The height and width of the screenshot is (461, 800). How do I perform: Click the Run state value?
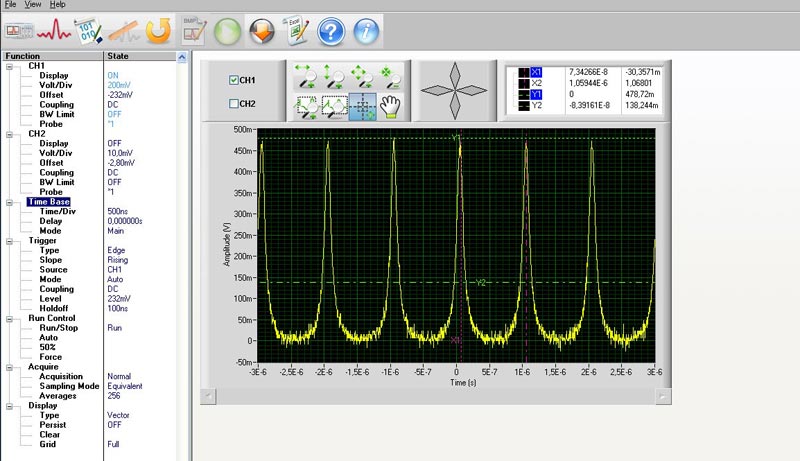[114, 328]
